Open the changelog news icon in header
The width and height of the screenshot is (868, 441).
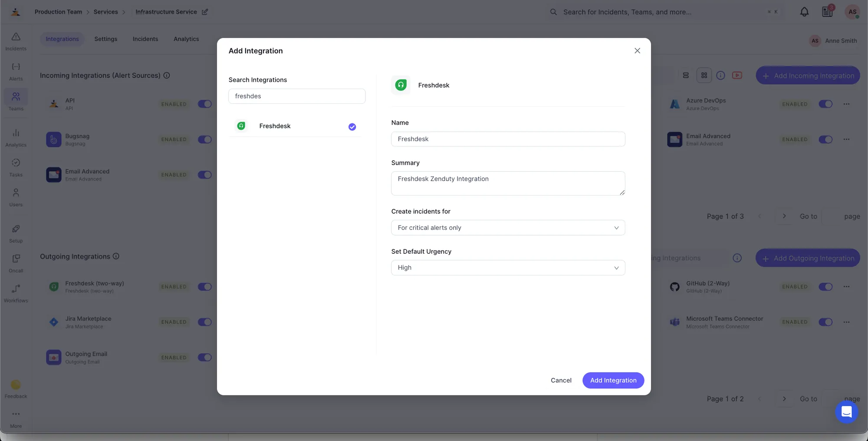[x=827, y=12]
